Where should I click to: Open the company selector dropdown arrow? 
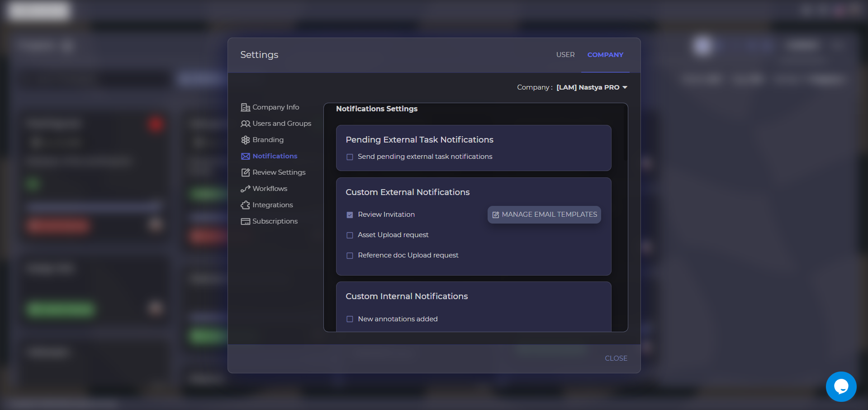[x=625, y=87]
